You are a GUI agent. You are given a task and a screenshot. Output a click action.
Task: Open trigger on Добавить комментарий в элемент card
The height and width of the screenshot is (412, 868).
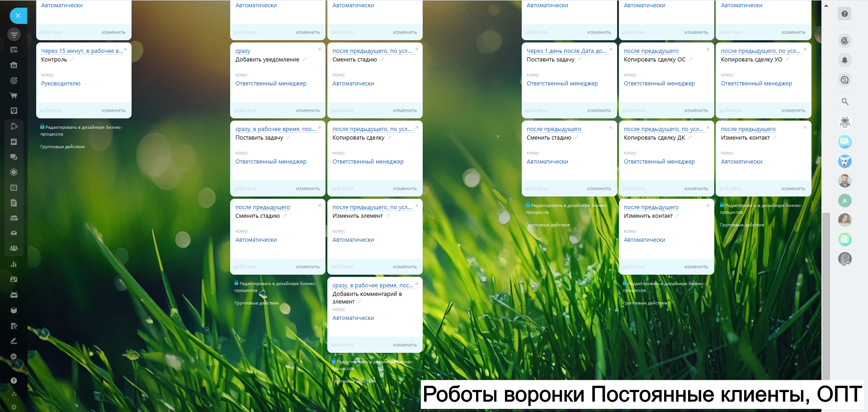tap(373, 286)
